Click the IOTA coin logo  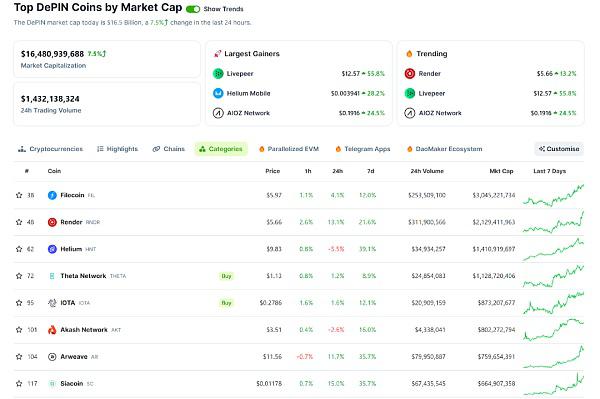52,303
